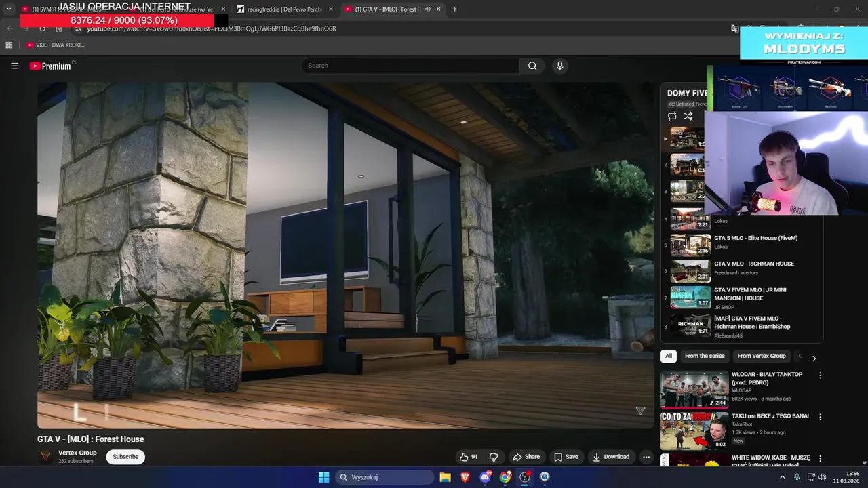Toggle playlist loop on the DOMY FIVE playlist

(672, 117)
